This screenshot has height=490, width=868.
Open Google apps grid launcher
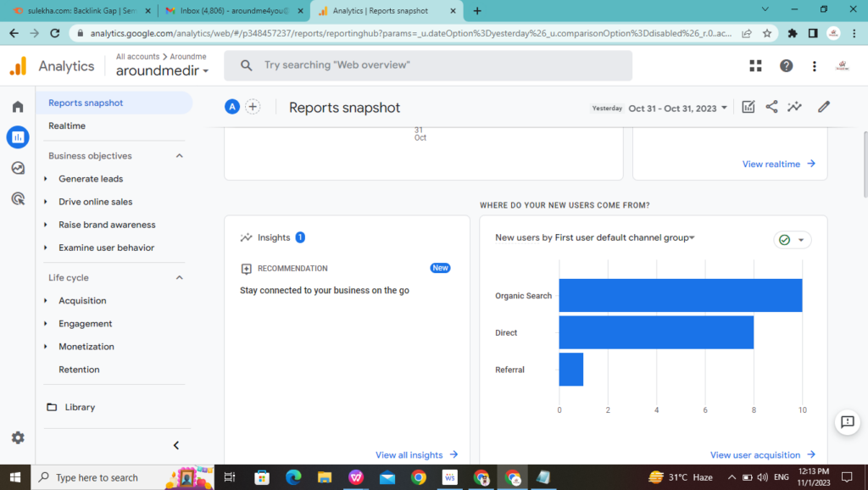tap(754, 65)
